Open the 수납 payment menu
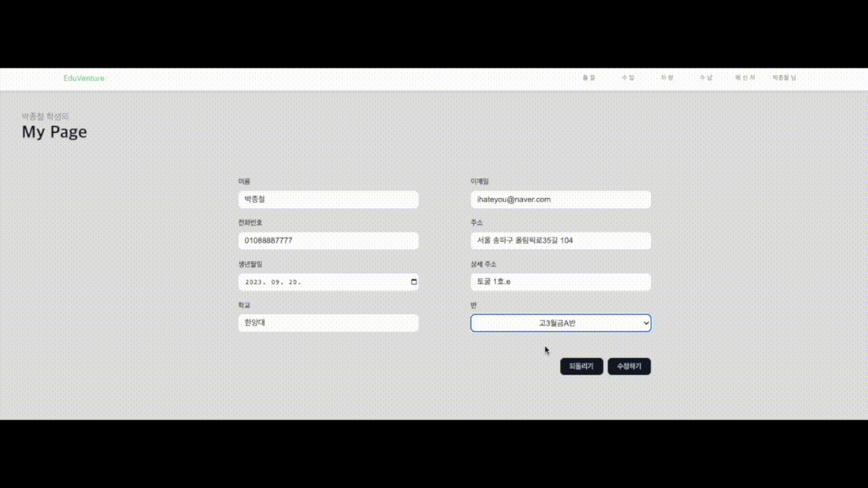Image resolution: width=868 pixels, height=488 pixels. (x=705, y=77)
